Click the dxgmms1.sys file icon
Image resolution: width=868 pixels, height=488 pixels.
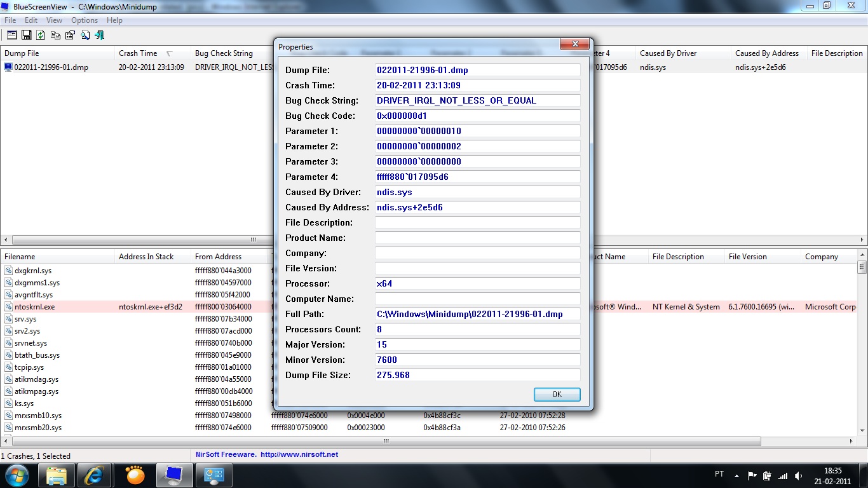(x=8, y=283)
